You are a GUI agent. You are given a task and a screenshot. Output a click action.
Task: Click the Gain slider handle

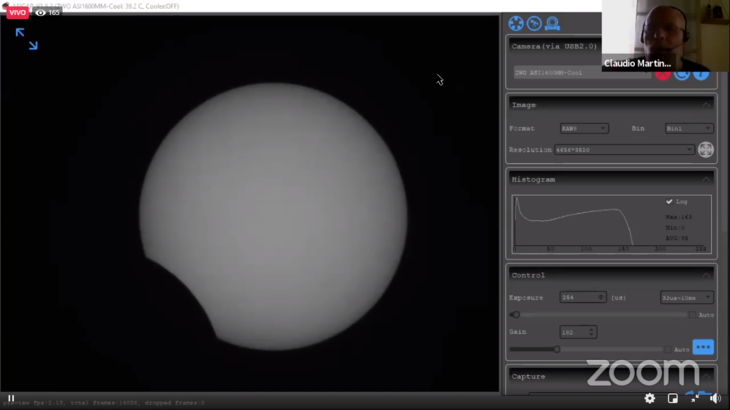pos(557,349)
